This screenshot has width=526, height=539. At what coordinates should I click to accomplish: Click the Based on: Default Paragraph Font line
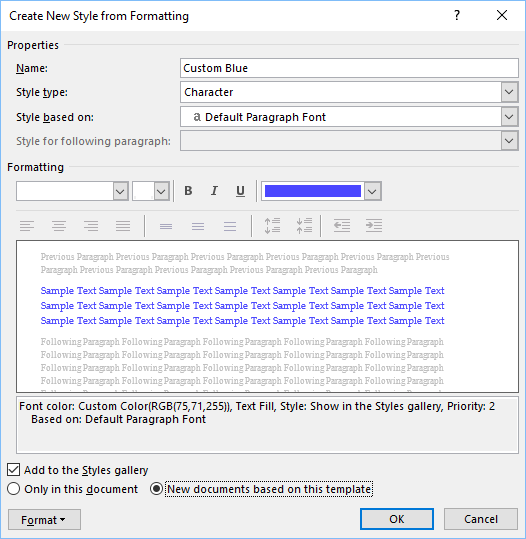[118, 419]
